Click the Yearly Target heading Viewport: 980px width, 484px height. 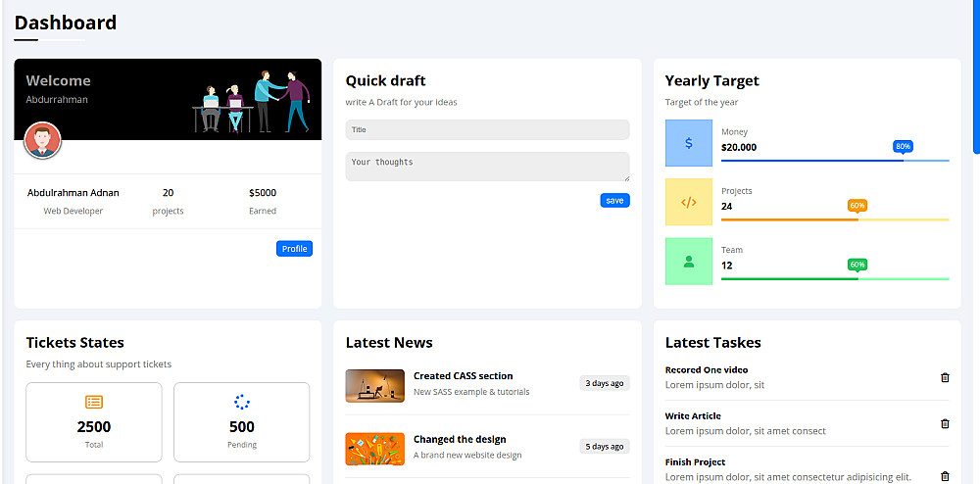pos(711,80)
